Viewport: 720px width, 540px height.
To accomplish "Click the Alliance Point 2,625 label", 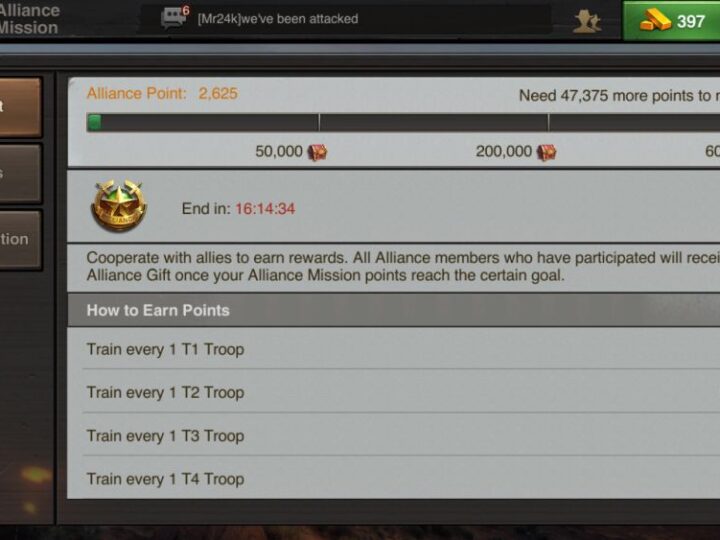I will click(x=162, y=94).
